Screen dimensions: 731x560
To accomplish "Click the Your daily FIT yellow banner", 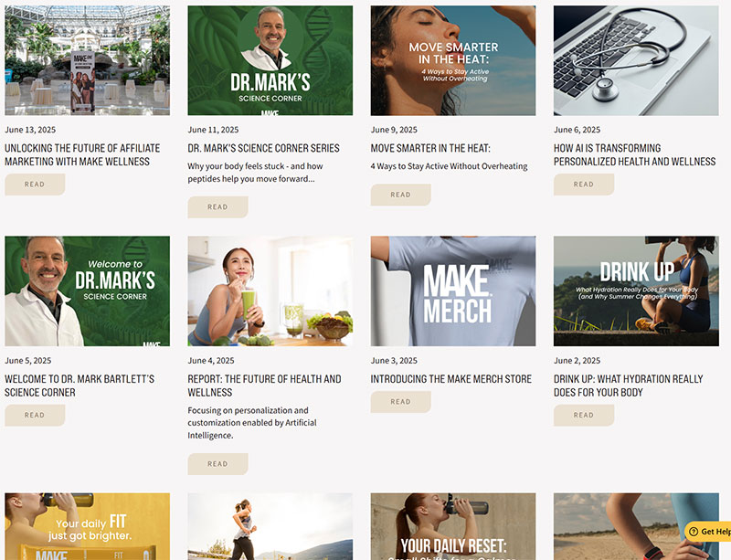I will click(x=87, y=526).
